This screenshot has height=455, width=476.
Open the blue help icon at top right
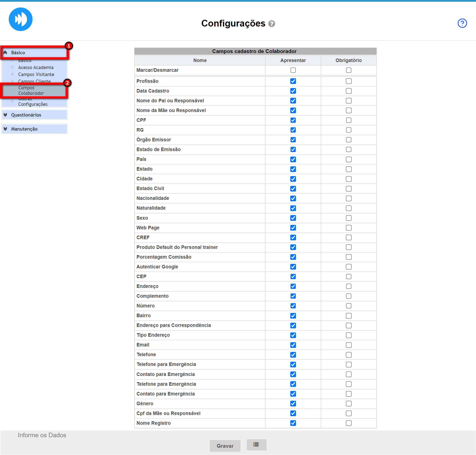462,23
